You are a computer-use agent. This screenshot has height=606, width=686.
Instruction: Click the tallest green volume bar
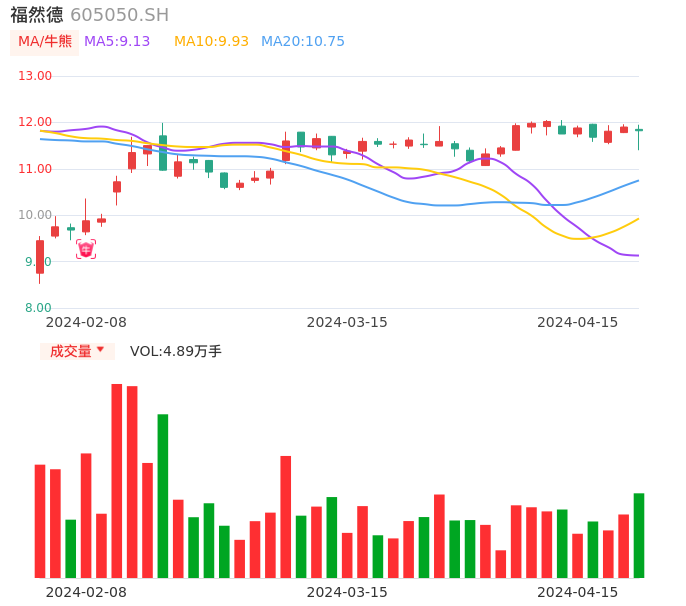pos(163,495)
